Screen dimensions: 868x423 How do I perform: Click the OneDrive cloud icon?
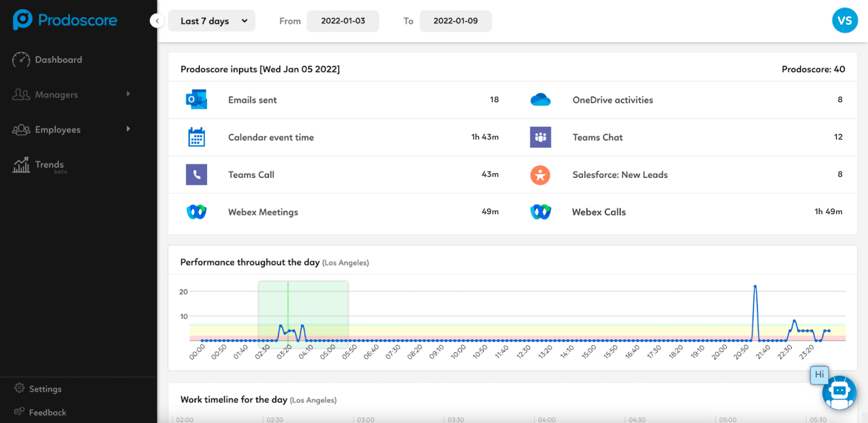(x=540, y=100)
